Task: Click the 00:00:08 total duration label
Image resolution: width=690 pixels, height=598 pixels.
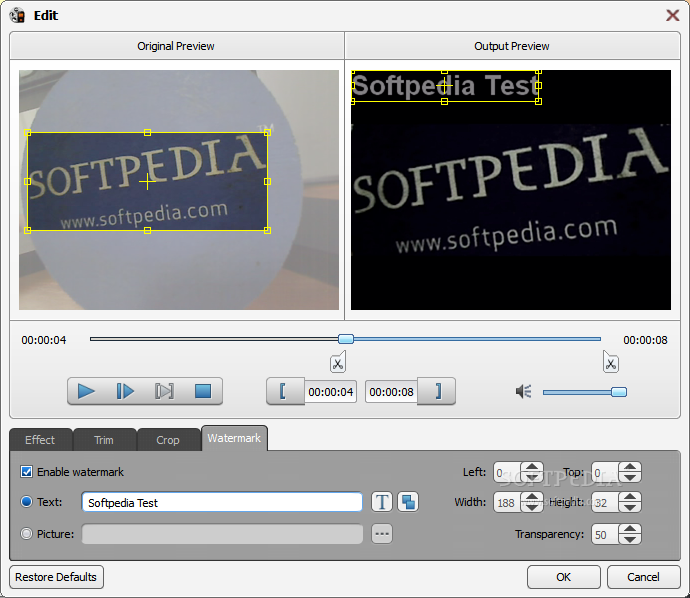Action: click(x=645, y=340)
